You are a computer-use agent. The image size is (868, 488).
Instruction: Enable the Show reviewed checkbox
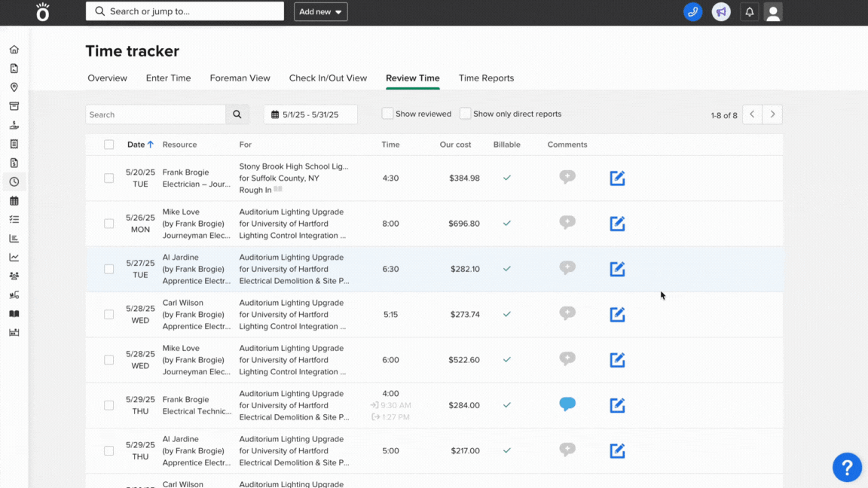pyautogui.click(x=387, y=114)
